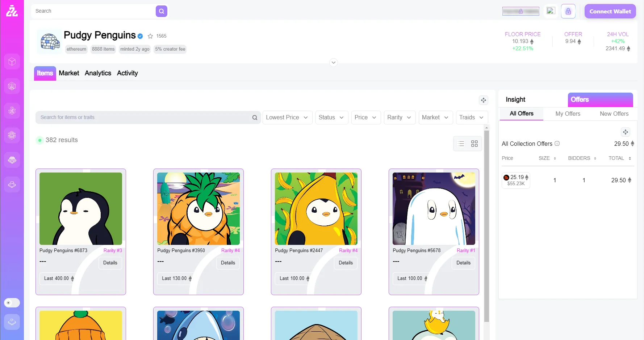
Task: Expand items panel with the corner arrows icon
Action: [484, 100]
